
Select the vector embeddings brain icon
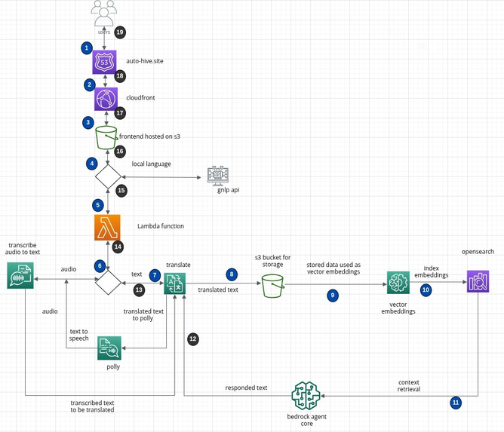[398, 283]
